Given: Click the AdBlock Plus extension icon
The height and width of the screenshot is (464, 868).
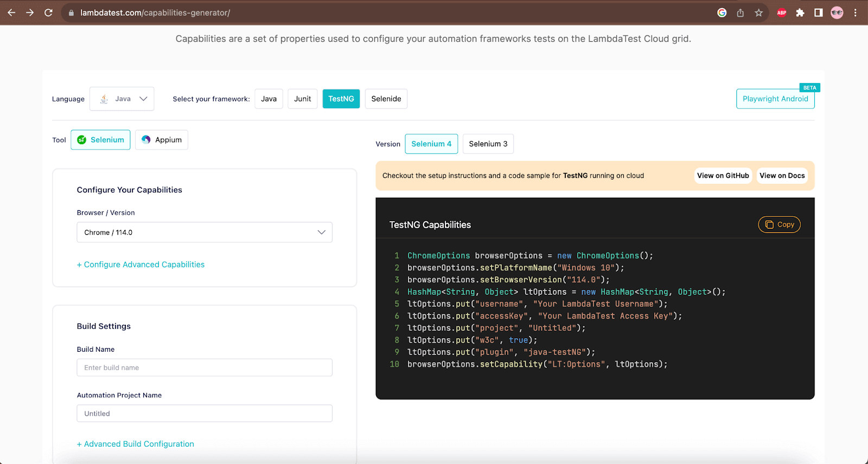Looking at the screenshot, I should click(x=781, y=12).
